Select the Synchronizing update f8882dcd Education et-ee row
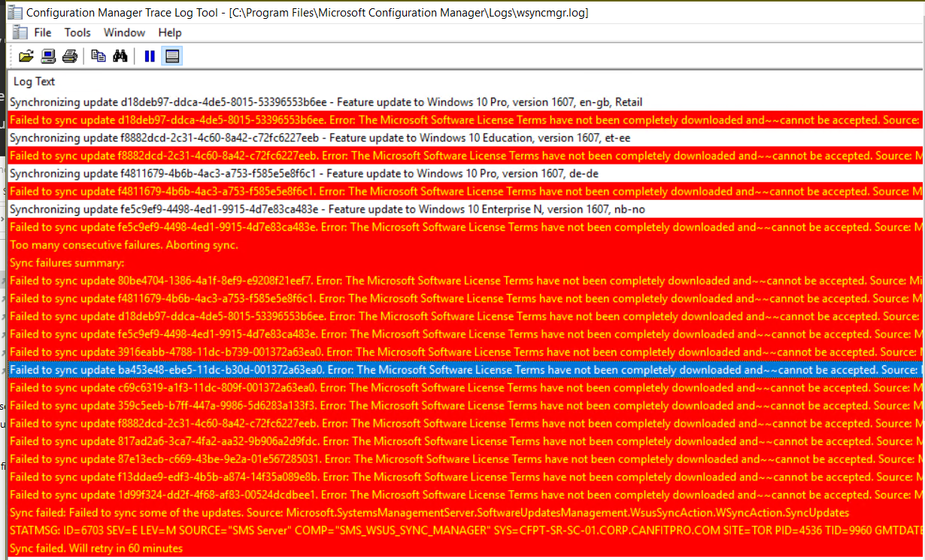This screenshot has width=925, height=560. (x=466, y=138)
